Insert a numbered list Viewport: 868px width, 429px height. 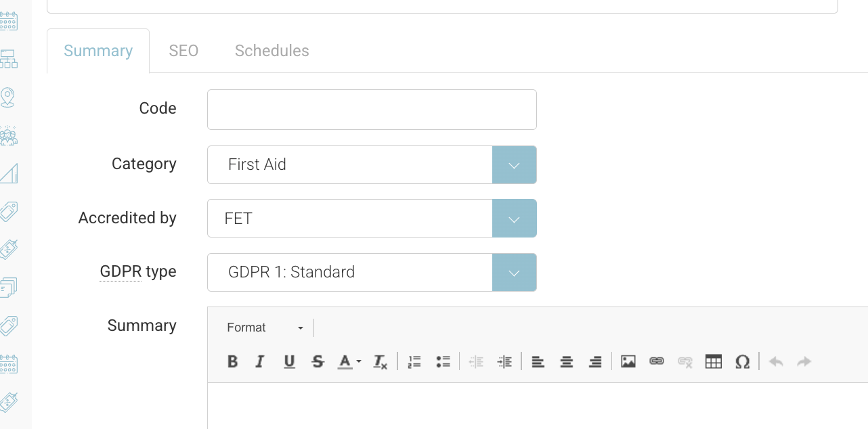tap(414, 361)
